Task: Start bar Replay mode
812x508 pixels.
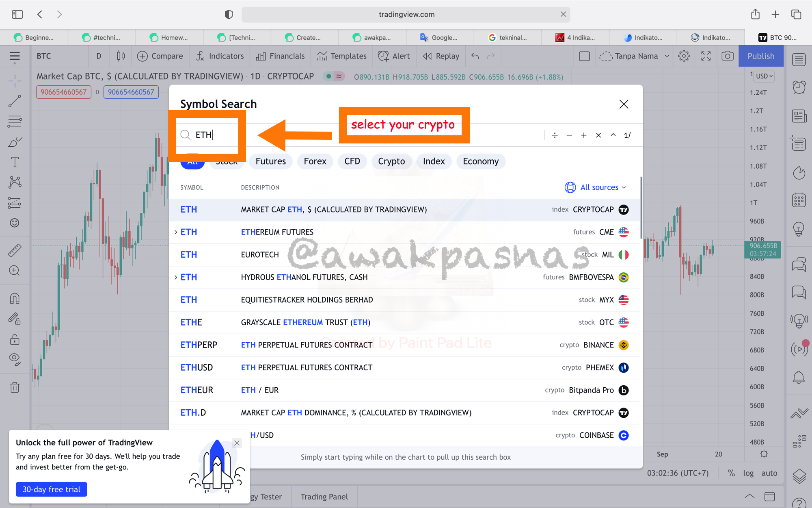Action: [x=441, y=56]
